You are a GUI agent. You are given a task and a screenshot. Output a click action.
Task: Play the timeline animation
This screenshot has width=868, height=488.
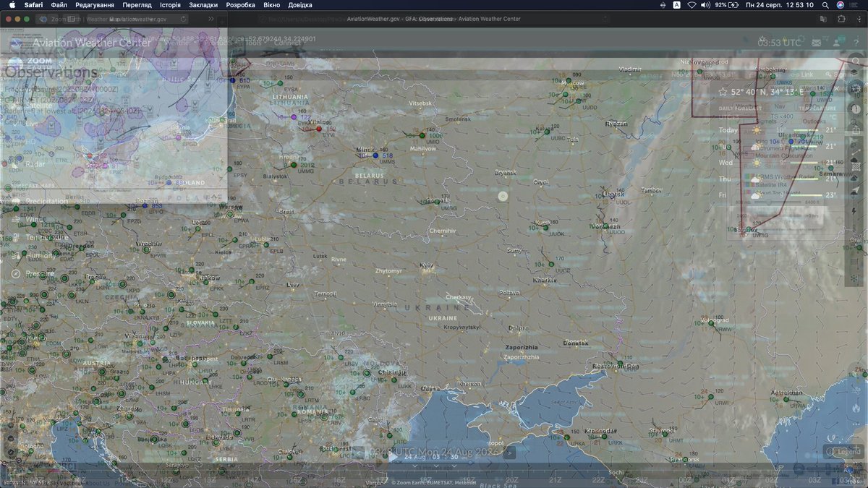click(393, 457)
